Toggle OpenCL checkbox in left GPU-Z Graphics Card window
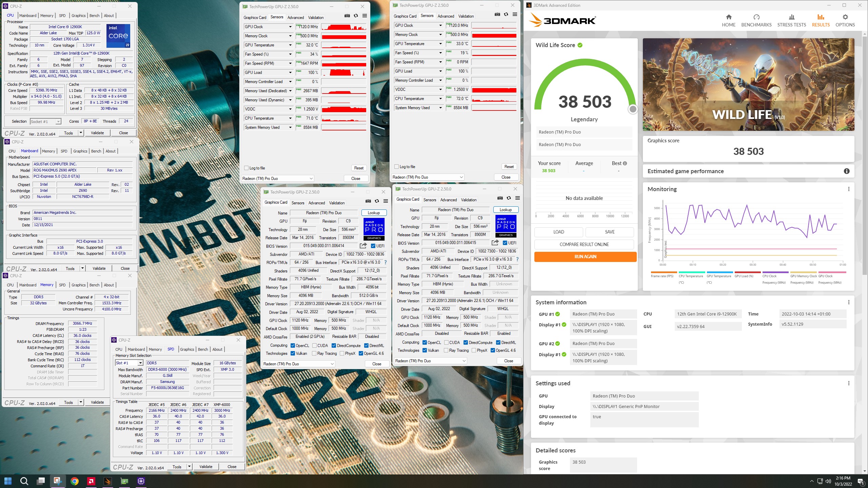This screenshot has width=868, height=488. [293, 346]
